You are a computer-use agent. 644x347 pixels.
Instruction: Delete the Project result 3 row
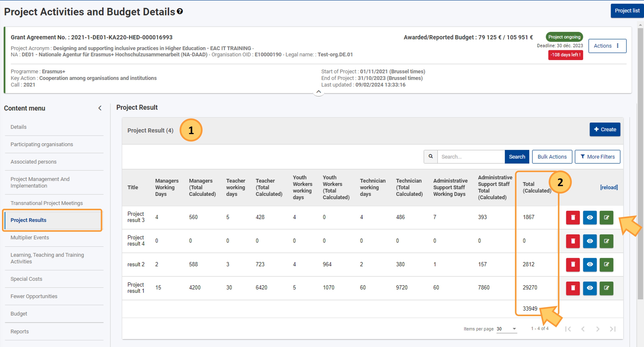tap(573, 217)
